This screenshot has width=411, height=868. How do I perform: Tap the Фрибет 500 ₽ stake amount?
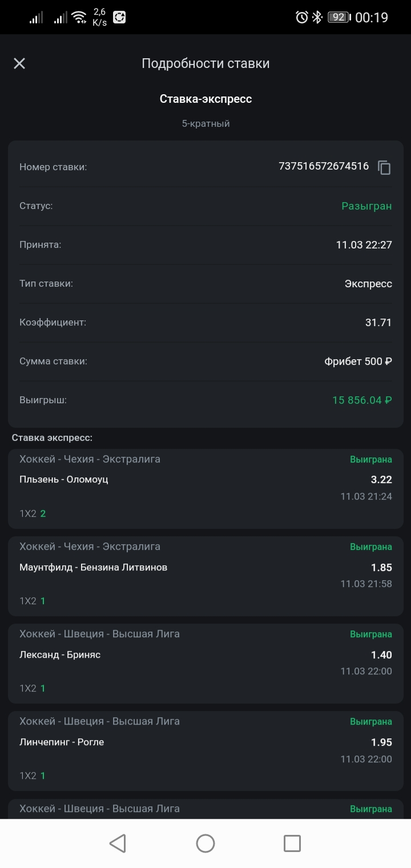(358, 361)
